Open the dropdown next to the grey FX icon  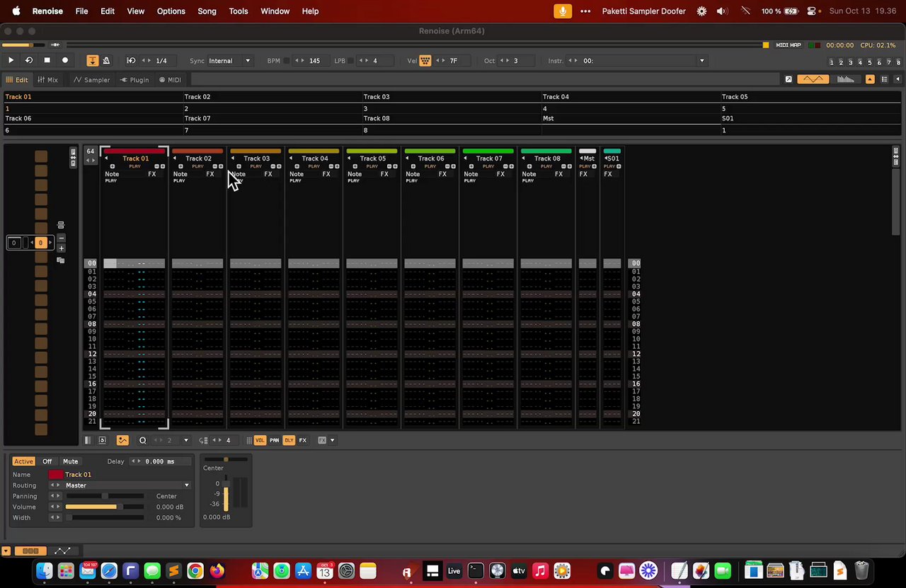click(332, 440)
